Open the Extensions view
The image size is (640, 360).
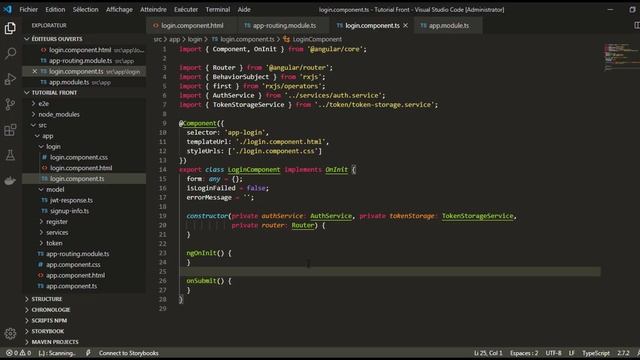click(x=10, y=130)
